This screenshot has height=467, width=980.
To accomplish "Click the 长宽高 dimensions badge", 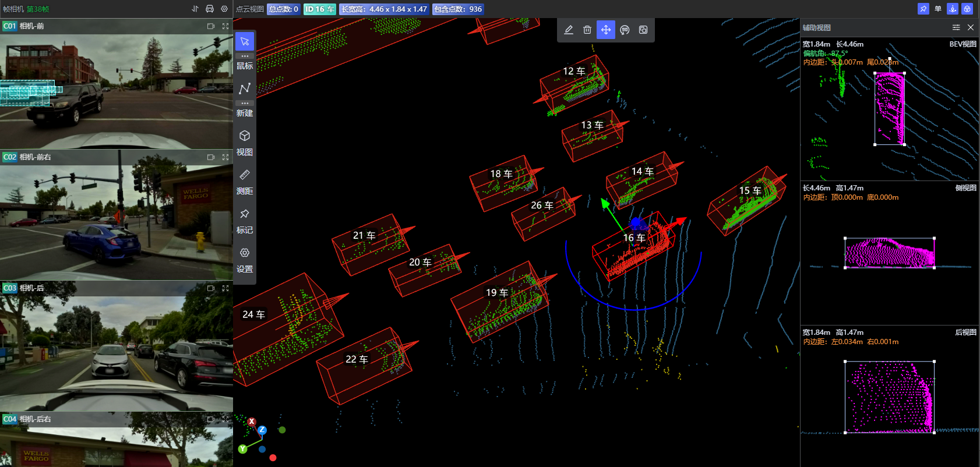I will 385,9.
